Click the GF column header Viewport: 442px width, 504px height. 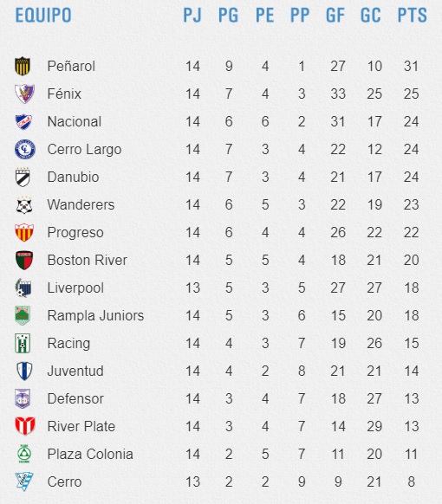click(x=335, y=15)
